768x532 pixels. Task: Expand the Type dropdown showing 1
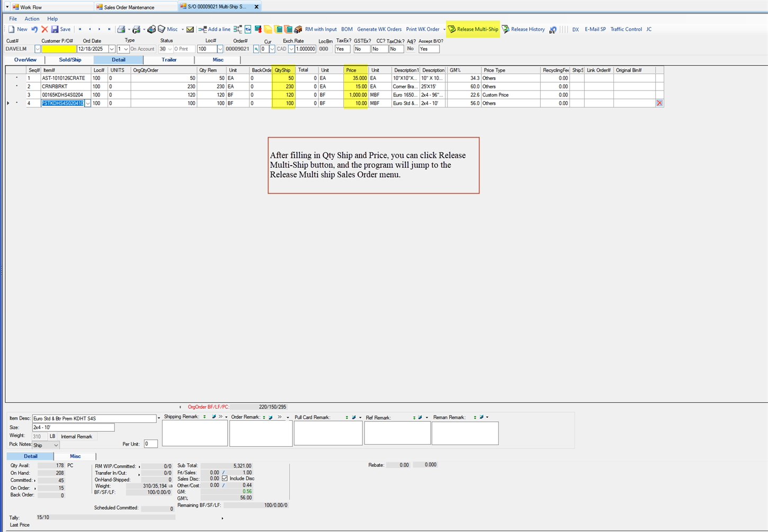click(x=126, y=49)
